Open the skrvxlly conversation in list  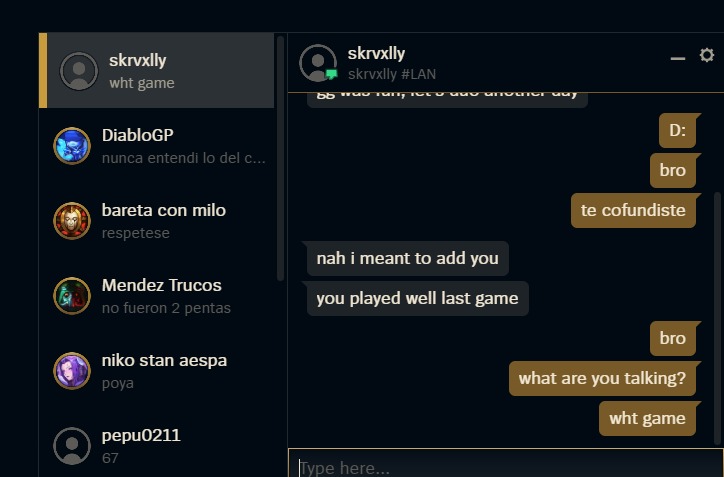tap(157, 71)
